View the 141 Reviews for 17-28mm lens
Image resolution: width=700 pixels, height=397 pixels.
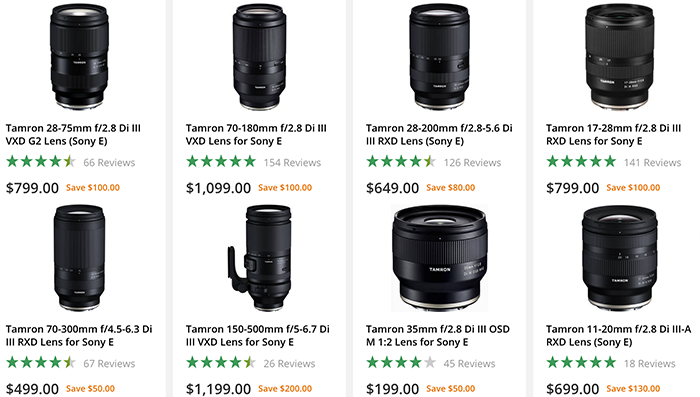coord(653,163)
